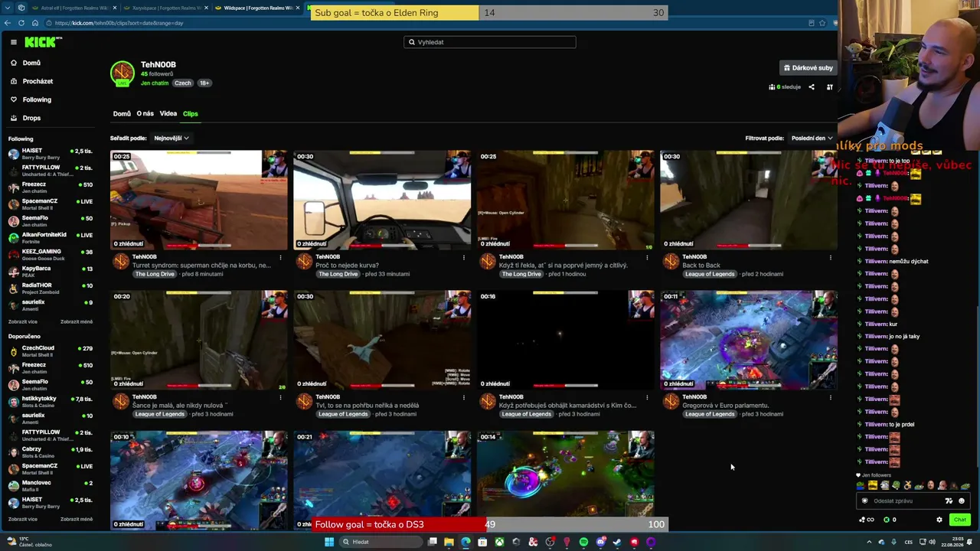The height and width of the screenshot is (551, 980).
Task: Open CzechCloud channel in Doporučeno list
Action: click(50, 351)
